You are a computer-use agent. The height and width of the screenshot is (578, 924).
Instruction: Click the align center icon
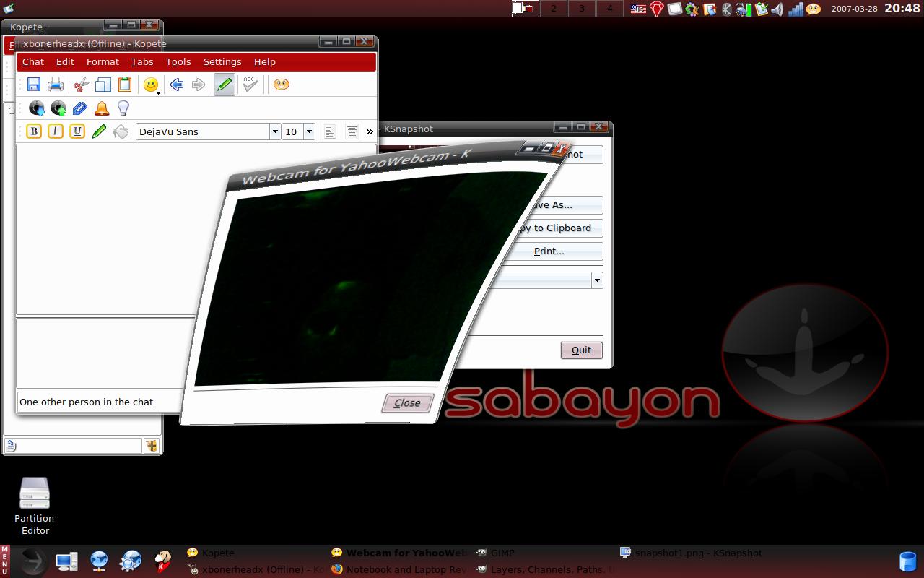[352, 131]
